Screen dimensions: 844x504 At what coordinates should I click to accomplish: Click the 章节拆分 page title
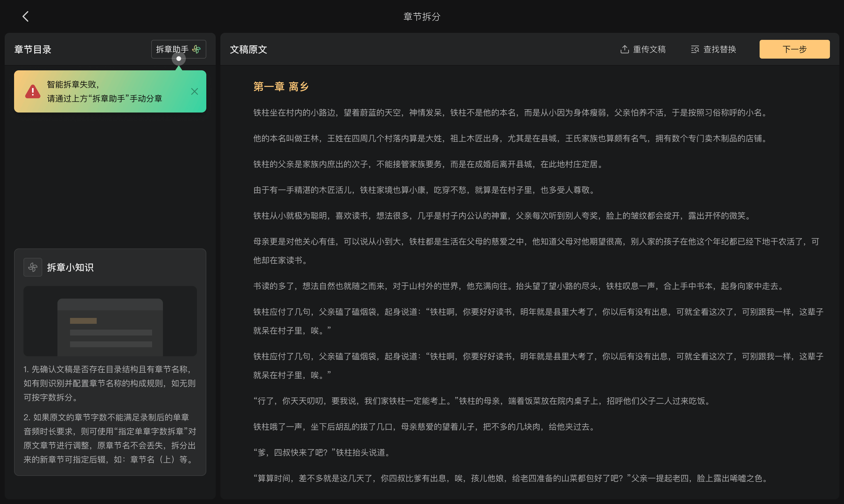click(421, 16)
